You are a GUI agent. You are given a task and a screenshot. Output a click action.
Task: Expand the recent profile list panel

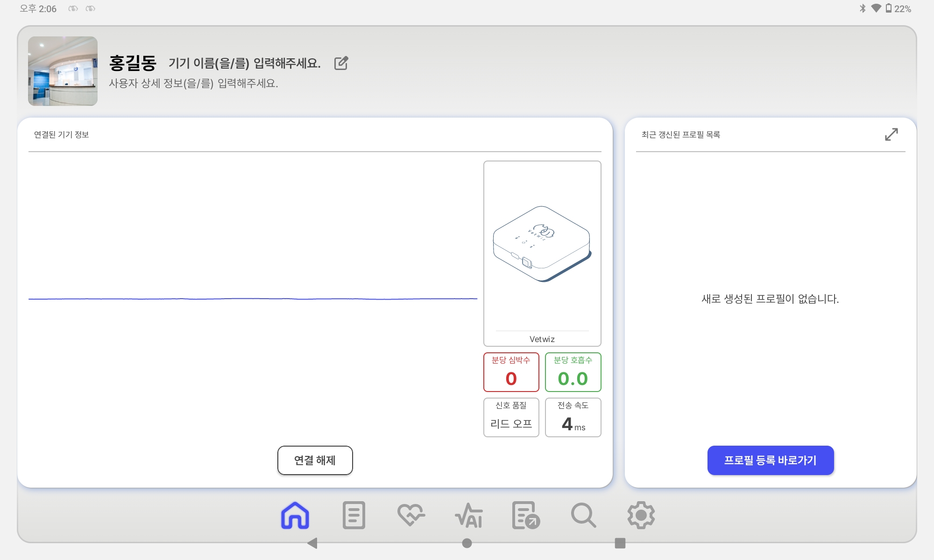891,134
